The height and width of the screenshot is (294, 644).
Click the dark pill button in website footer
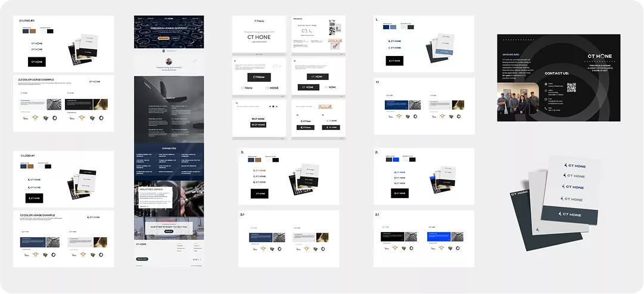coord(142,259)
